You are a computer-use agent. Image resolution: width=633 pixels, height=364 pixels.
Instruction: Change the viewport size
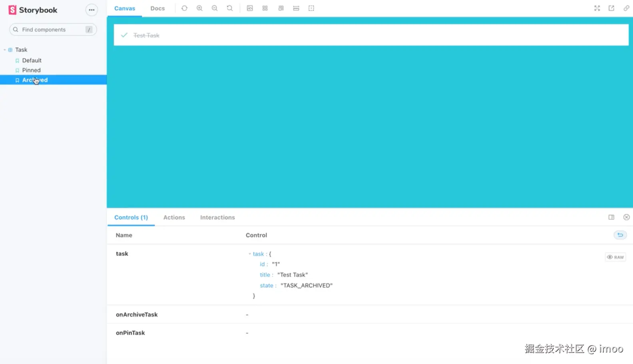[x=281, y=8]
